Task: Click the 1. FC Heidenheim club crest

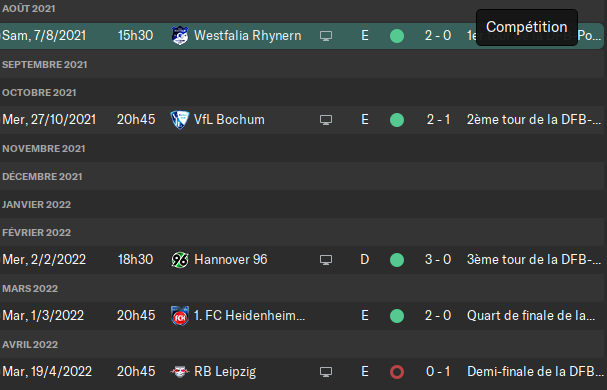Action: 180,316
